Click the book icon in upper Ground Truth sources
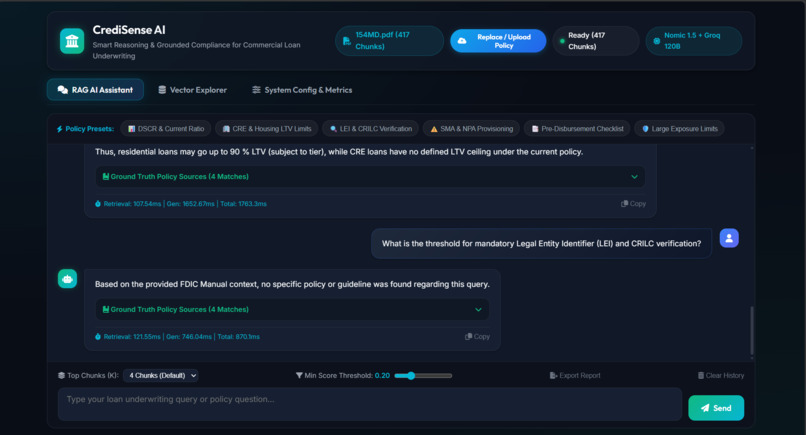This screenshot has width=806, height=435. coord(106,177)
